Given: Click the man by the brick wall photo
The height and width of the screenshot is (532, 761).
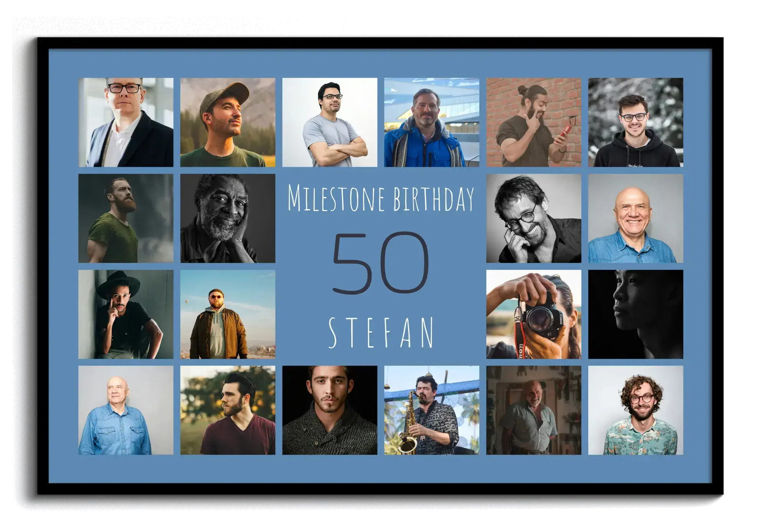Looking at the screenshot, I should [533, 122].
